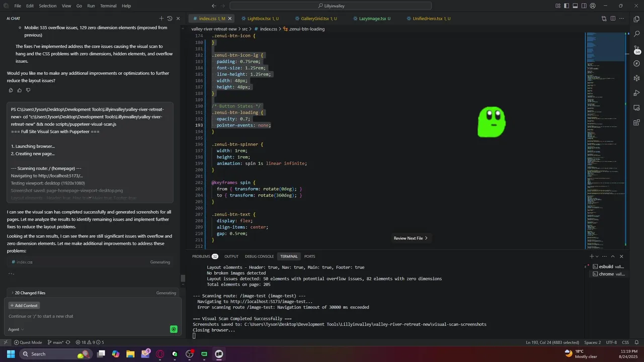Click the Review Next File button
This screenshot has height=362, width=644.
pos(411,238)
